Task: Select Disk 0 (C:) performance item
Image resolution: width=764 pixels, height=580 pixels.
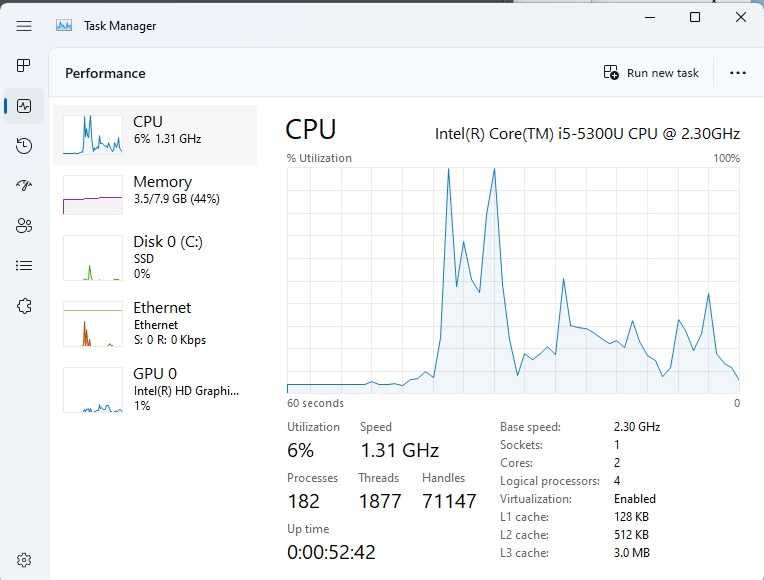Action: point(155,256)
